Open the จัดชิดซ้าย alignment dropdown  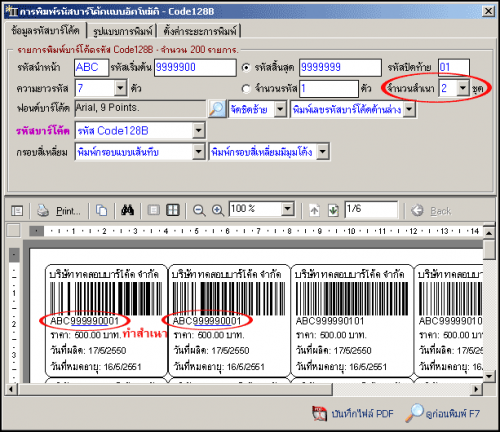click(280, 109)
